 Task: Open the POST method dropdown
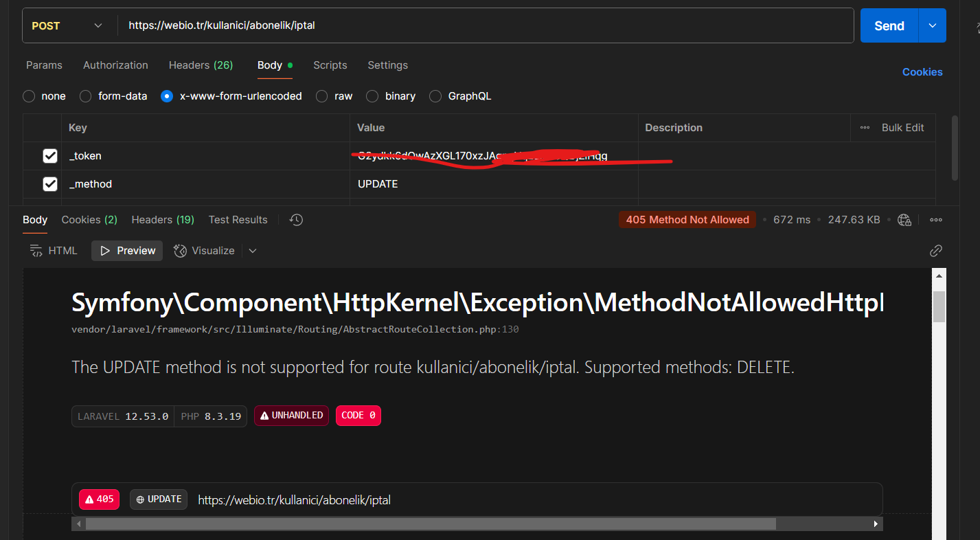(67, 26)
